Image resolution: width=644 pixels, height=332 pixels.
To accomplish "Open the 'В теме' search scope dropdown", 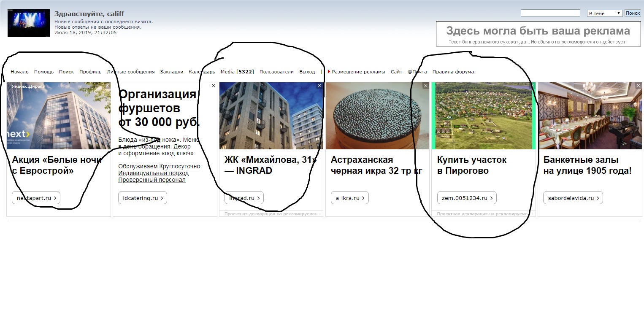I will pos(605,13).
